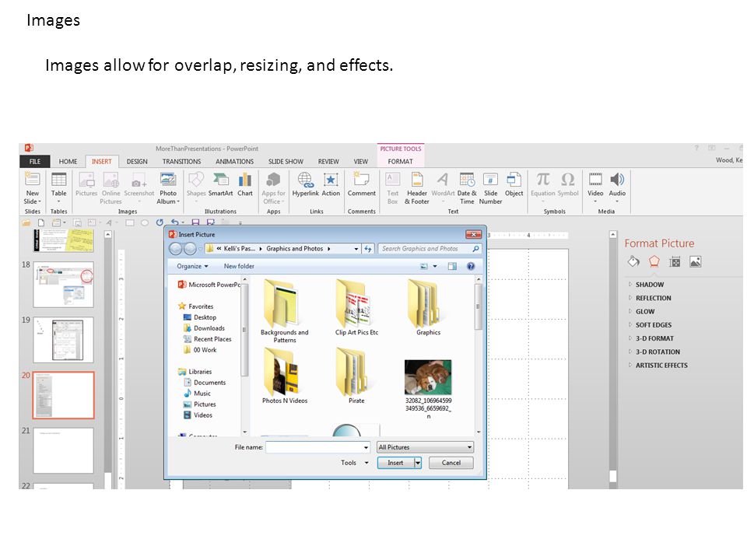747x560 pixels.
Task: Open the Photos N Videos folder
Action: point(285,376)
